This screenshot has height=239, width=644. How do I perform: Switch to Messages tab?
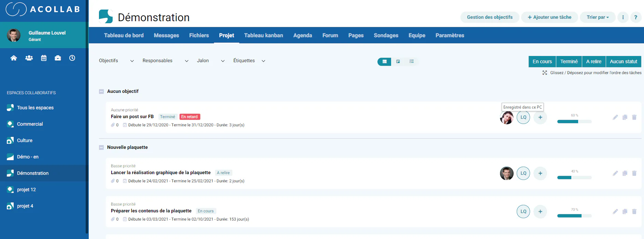pos(166,35)
